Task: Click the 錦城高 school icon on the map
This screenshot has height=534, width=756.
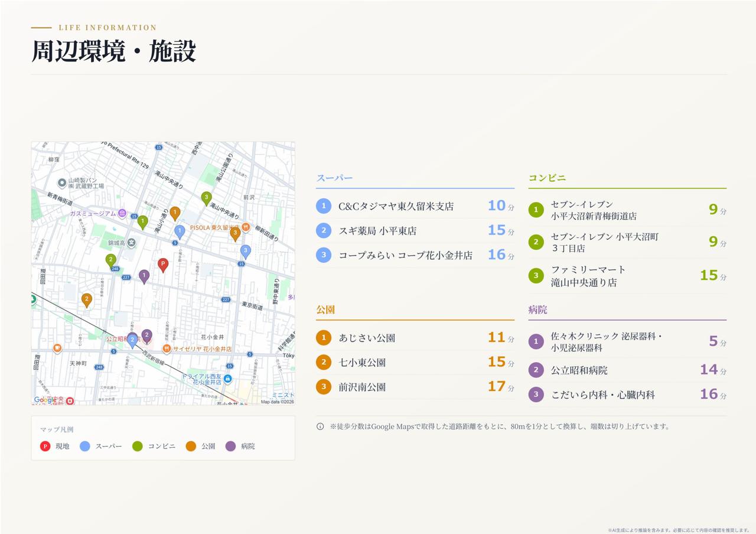Action: [x=131, y=242]
